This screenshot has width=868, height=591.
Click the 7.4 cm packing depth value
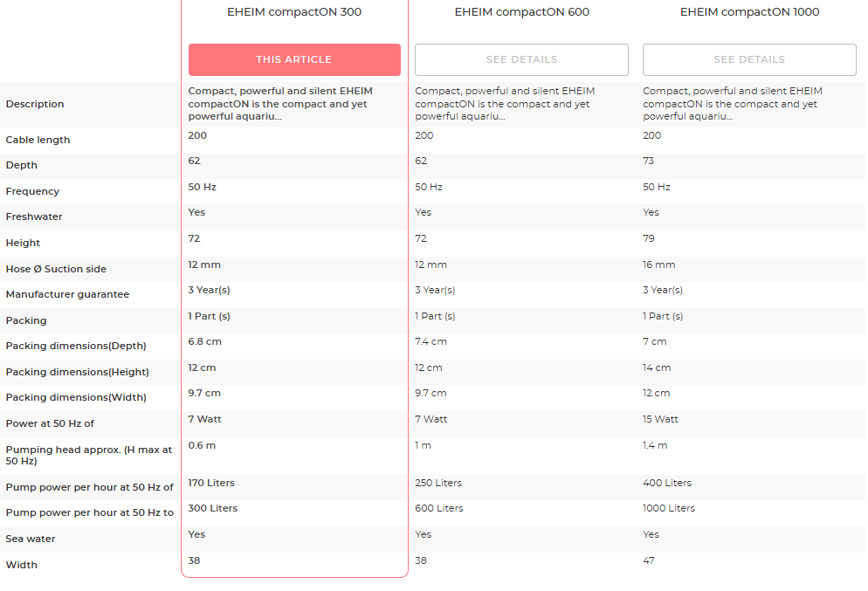(431, 341)
